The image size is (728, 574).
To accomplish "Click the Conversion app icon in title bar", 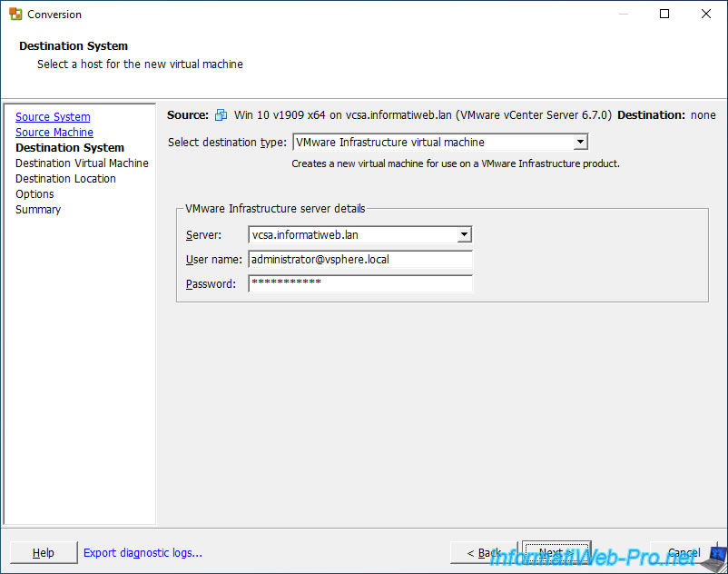I will click(x=15, y=14).
